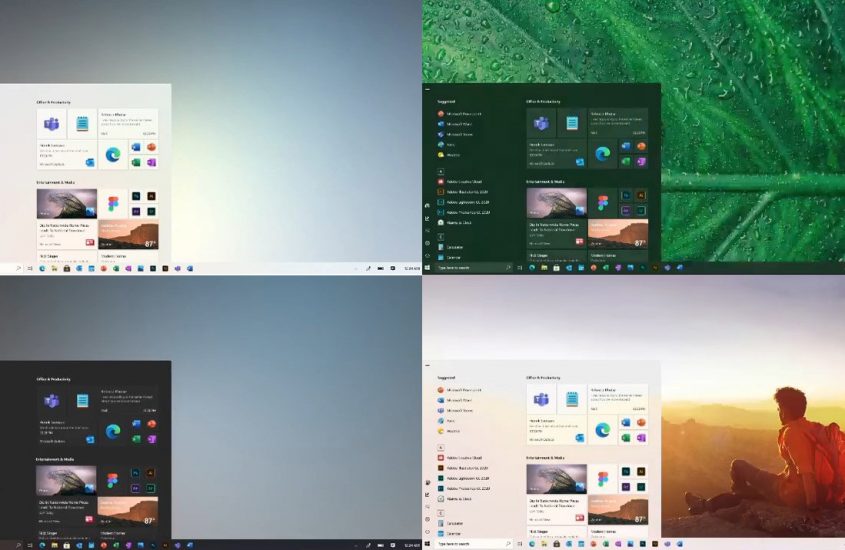
Task: Select Calculator in sunset Start app list
Action: pos(451,523)
